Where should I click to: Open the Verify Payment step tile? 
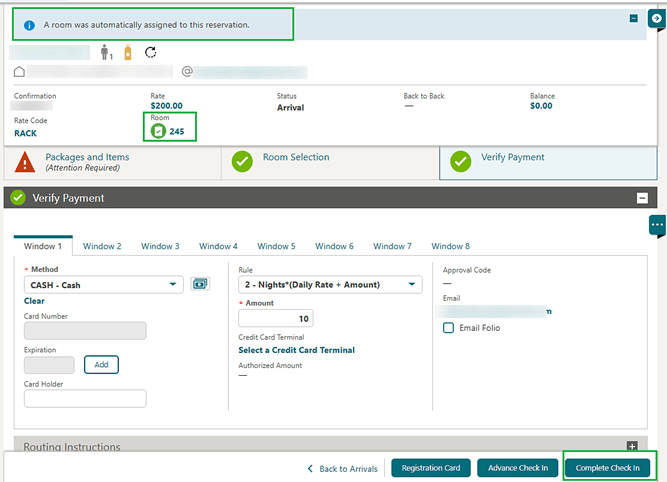548,163
